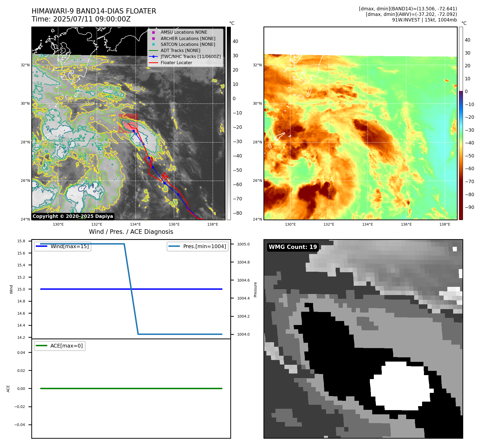The height and width of the screenshot is (448, 481).
Task: Click the 'Pressure' vertical axis label
Action: point(255,289)
